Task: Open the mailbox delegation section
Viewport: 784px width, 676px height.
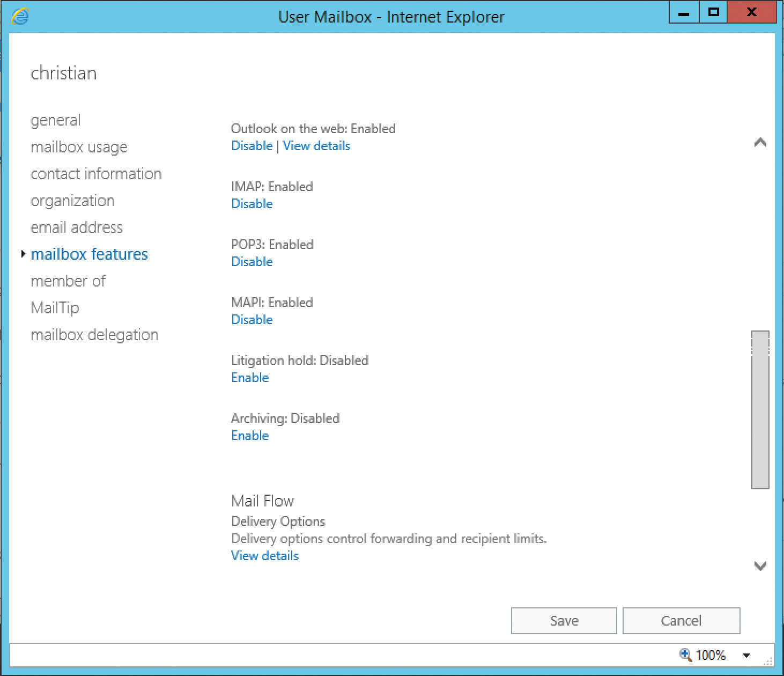Action: click(95, 334)
